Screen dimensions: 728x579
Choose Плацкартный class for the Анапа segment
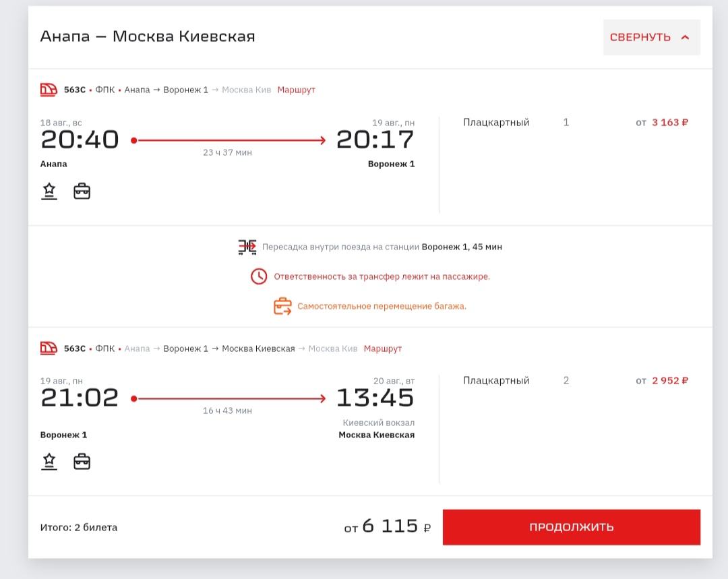click(496, 123)
